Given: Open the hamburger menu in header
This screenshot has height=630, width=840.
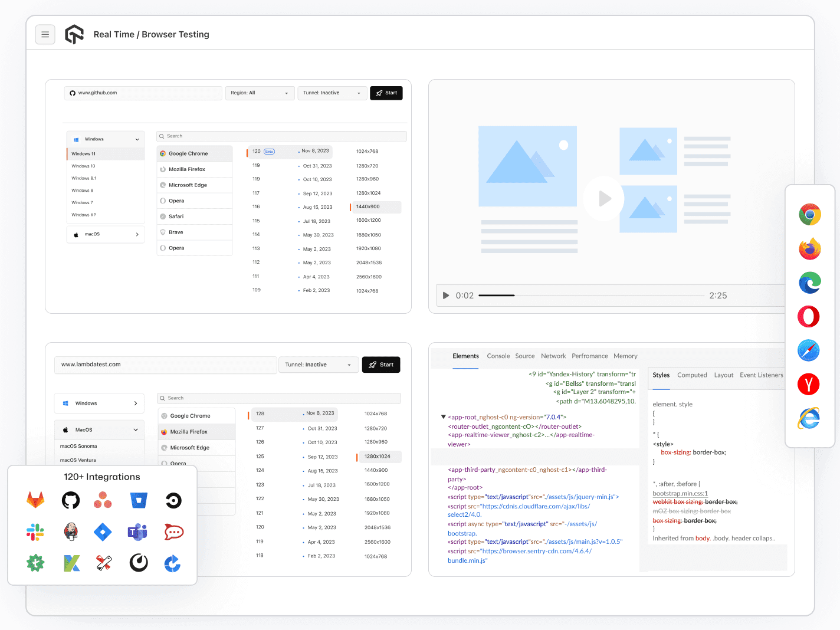Looking at the screenshot, I should tap(45, 35).
